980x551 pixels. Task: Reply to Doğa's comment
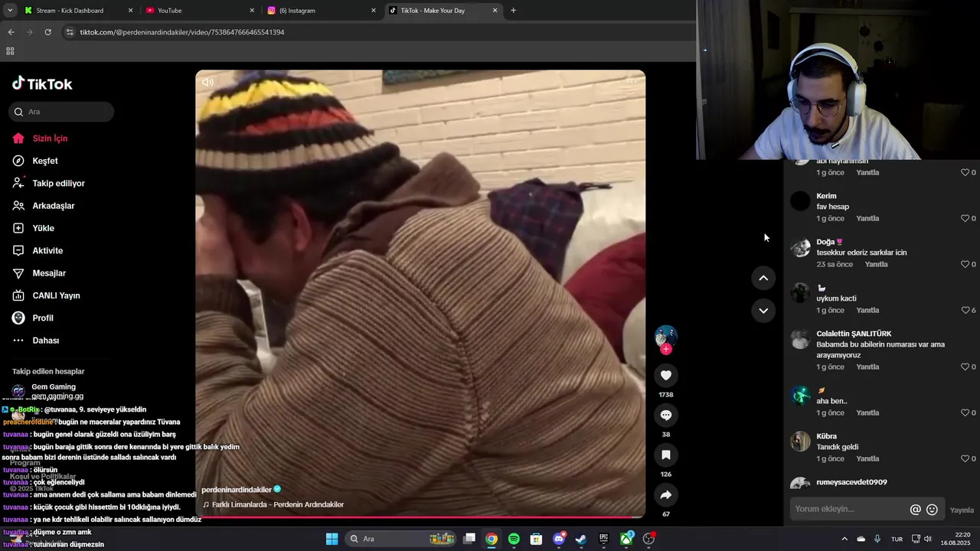coord(876,264)
